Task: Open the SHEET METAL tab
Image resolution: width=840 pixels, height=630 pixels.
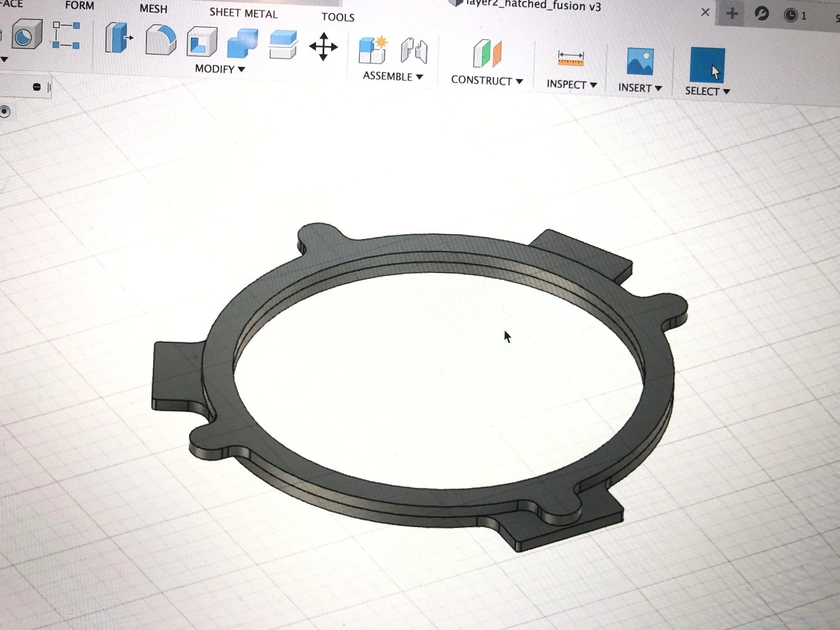Action: (244, 13)
